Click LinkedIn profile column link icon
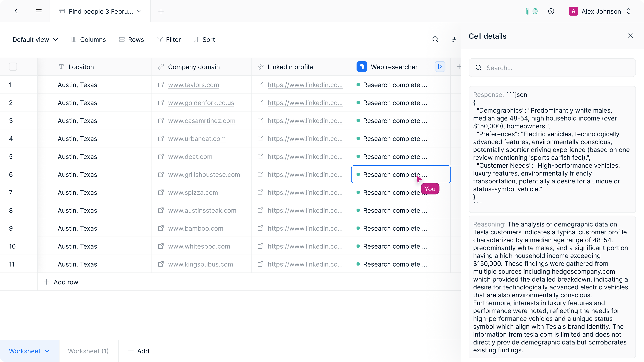The height and width of the screenshot is (362, 644). tap(260, 67)
